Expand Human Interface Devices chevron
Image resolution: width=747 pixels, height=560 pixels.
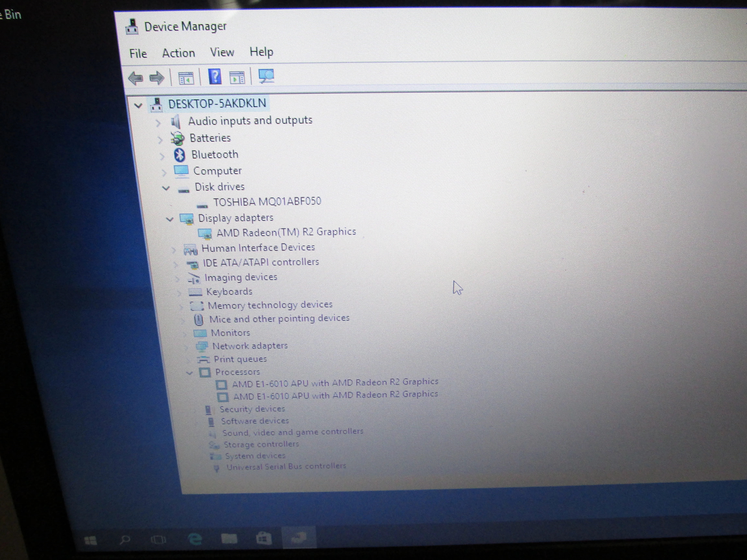click(x=174, y=250)
